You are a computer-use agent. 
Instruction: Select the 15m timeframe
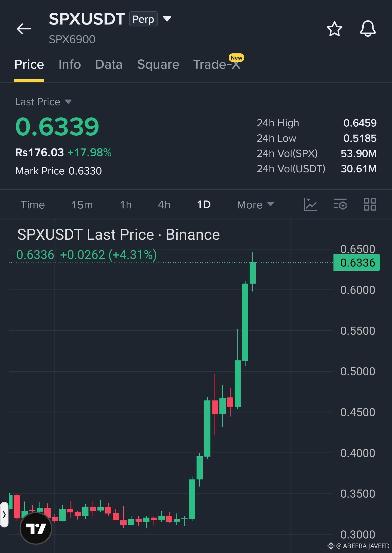tap(82, 205)
